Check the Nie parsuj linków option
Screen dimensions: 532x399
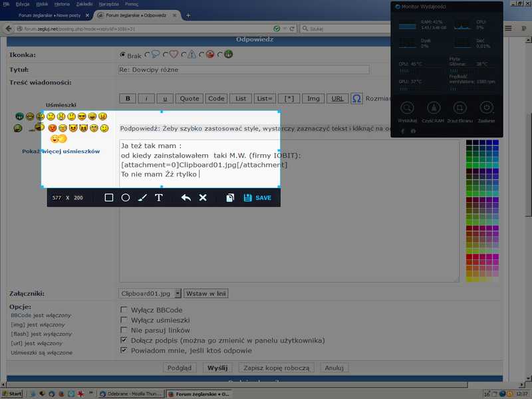click(124, 330)
